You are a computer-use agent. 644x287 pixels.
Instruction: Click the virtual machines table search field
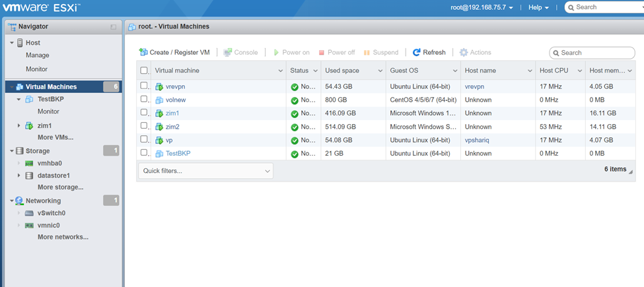click(x=592, y=53)
